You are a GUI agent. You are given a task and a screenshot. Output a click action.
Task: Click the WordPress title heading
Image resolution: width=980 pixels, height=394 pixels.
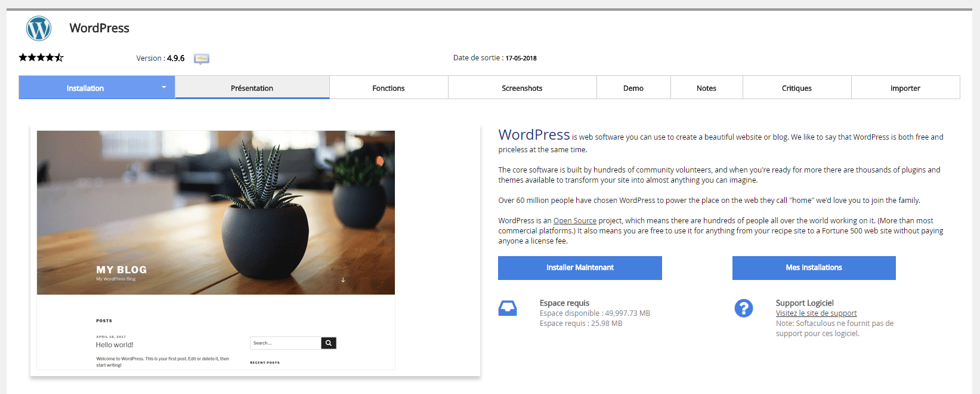coord(99,28)
